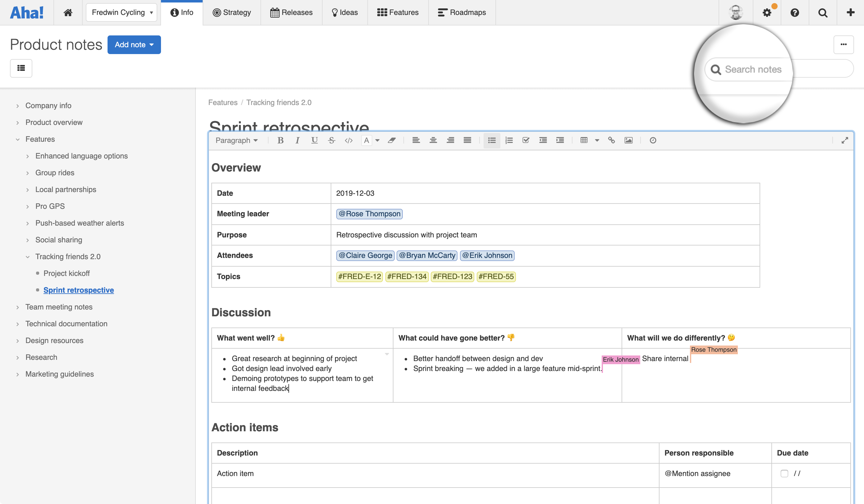Open the Fredwin Cycling product dropdown
The image size is (864, 504).
pos(122,12)
